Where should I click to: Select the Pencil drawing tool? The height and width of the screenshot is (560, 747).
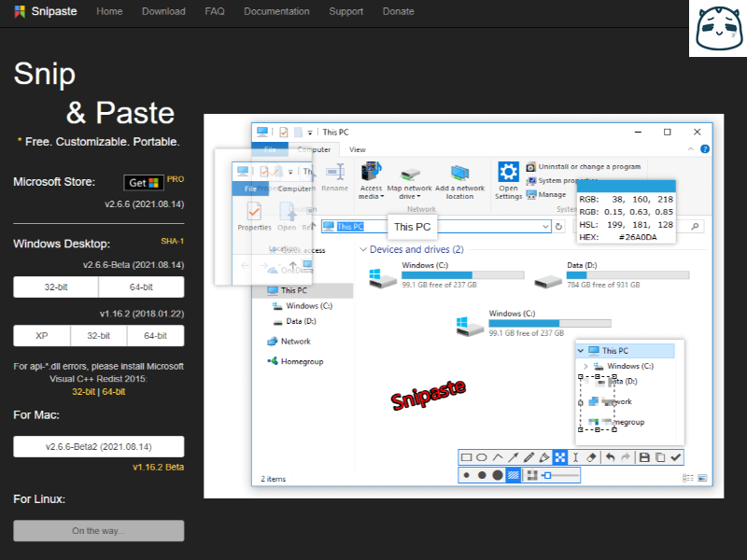point(529,457)
